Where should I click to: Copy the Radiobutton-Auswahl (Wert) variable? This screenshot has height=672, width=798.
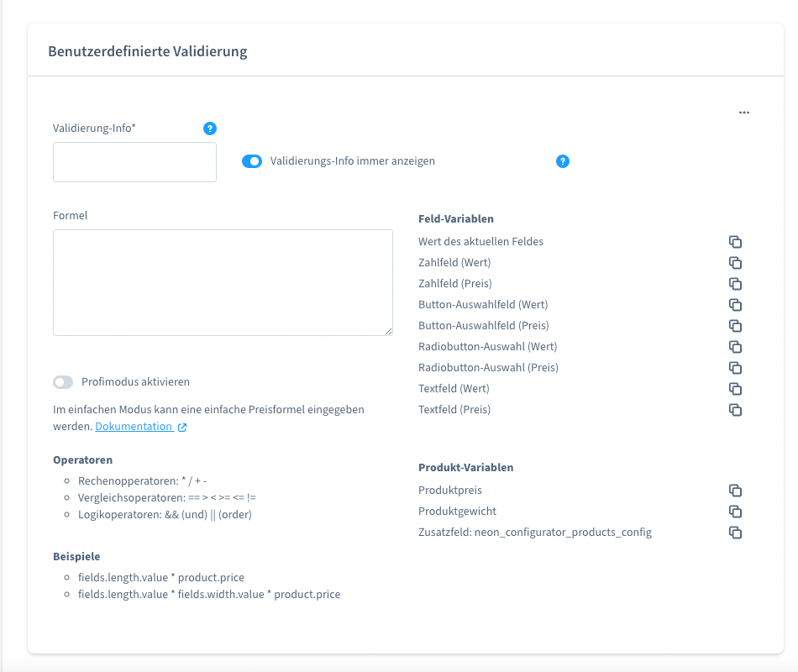click(735, 347)
